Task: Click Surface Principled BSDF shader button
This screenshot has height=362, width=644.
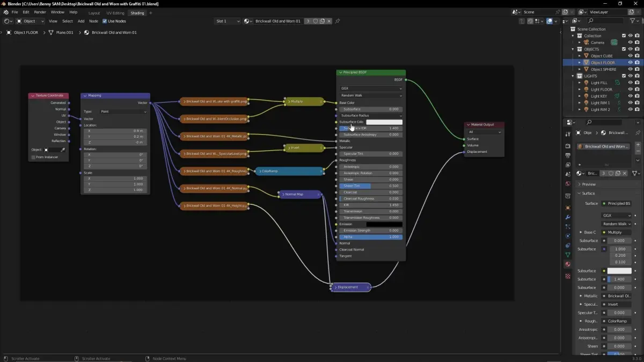Action: (x=617, y=203)
